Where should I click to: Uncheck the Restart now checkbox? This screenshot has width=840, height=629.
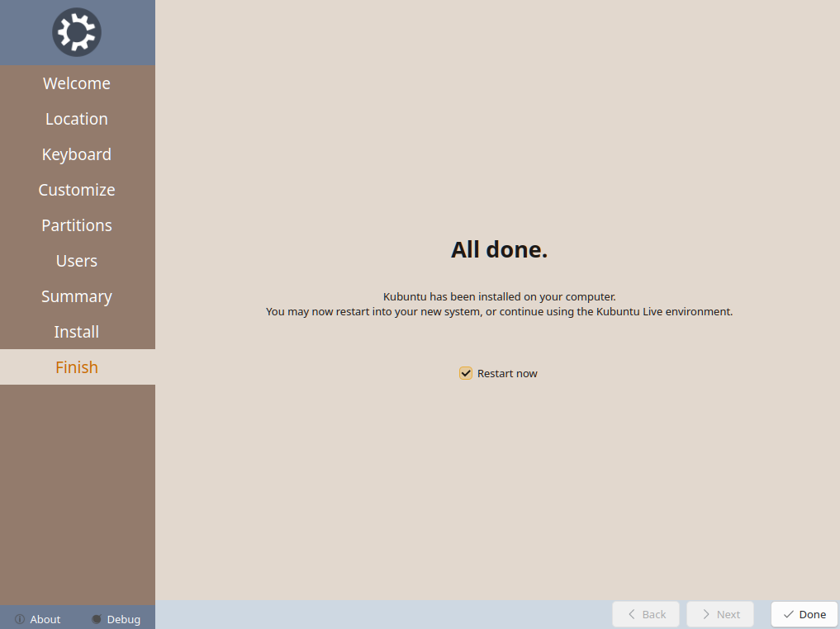(x=466, y=373)
